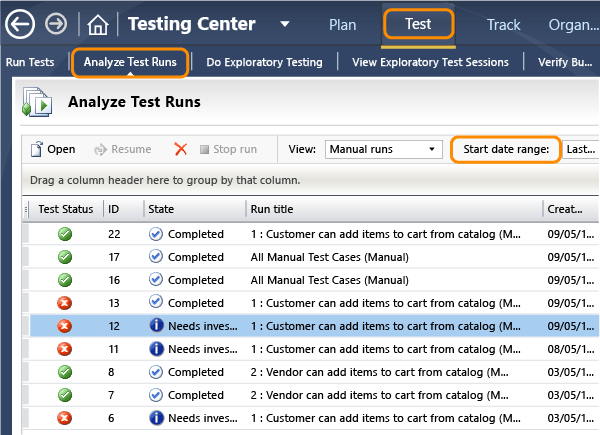The image size is (600, 435).
Task: Open the Manual runs view dropdown
Action: 383,149
